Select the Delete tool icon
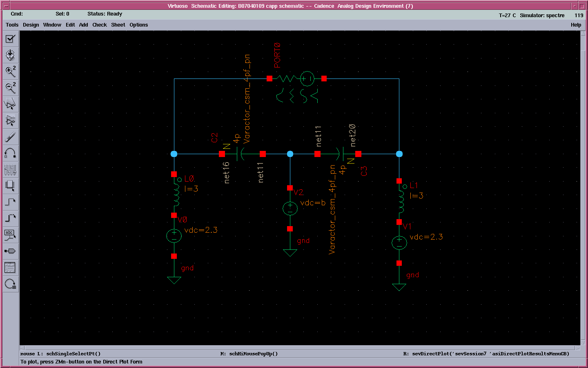 10,137
